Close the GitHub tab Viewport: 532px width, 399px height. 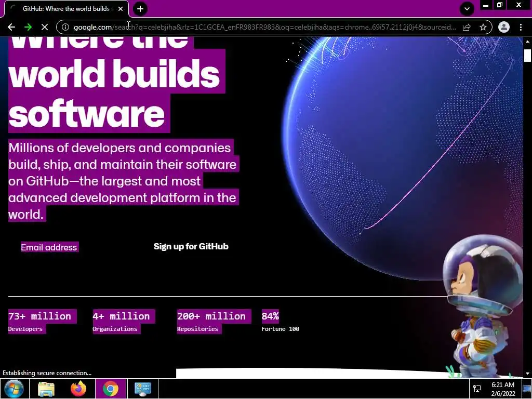121,9
